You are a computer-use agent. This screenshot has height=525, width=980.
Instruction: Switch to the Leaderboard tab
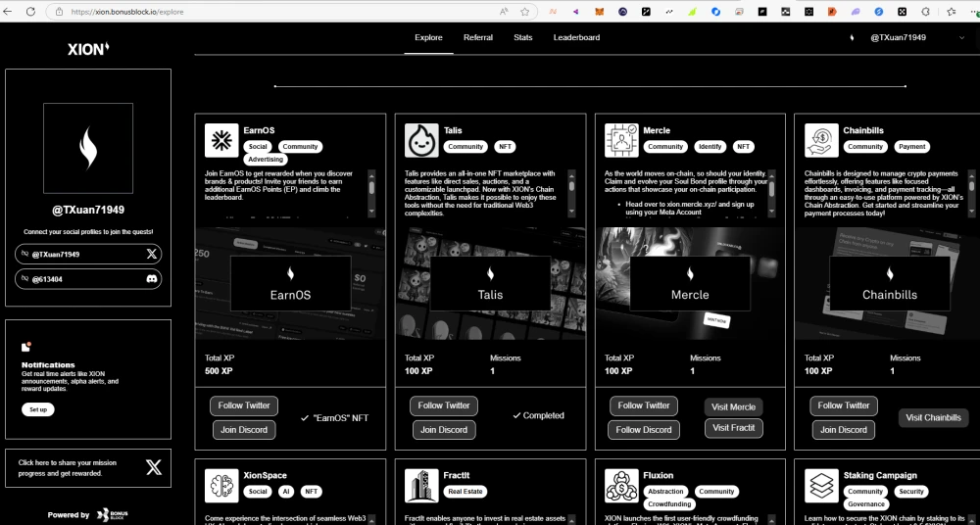pyautogui.click(x=576, y=37)
